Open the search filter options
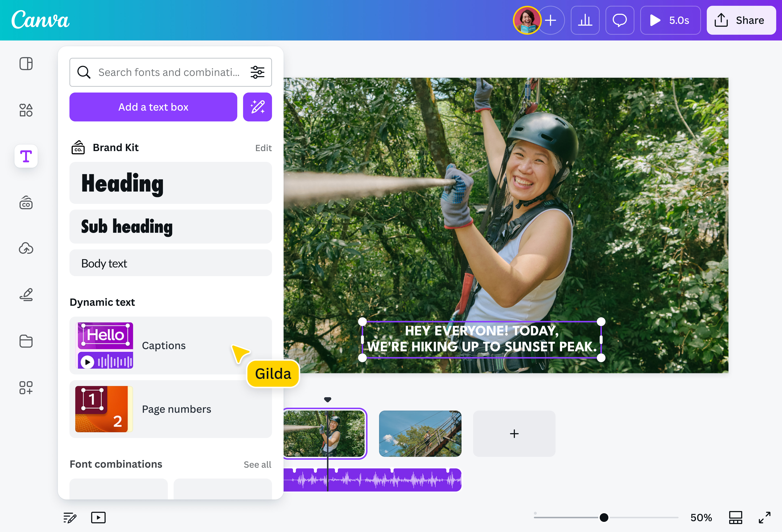This screenshot has height=532, width=782. tap(257, 72)
